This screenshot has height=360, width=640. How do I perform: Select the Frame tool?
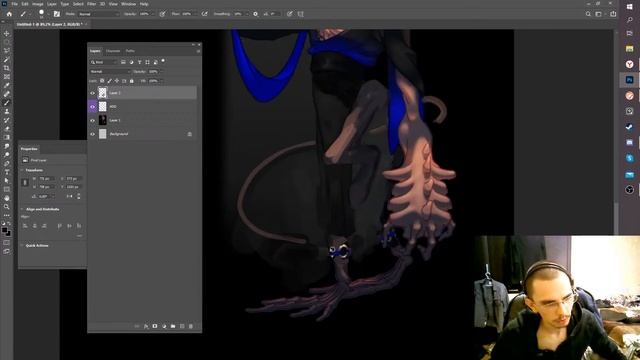pyautogui.click(x=7, y=76)
